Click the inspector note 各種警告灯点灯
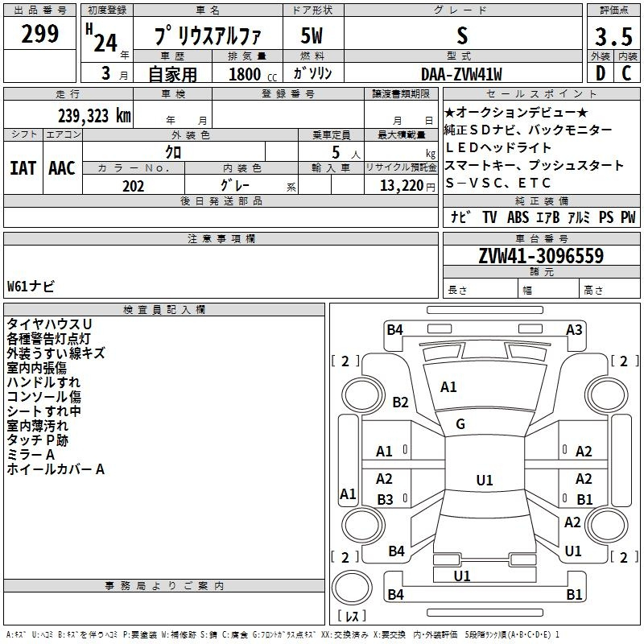 click(x=48, y=339)
